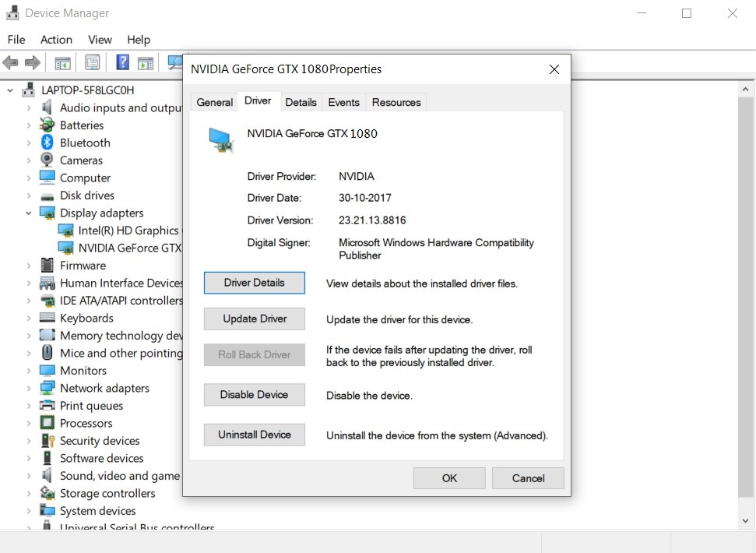Click driver version value 23.21.13.8816
This screenshot has height=553, width=756.
pyautogui.click(x=371, y=220)
